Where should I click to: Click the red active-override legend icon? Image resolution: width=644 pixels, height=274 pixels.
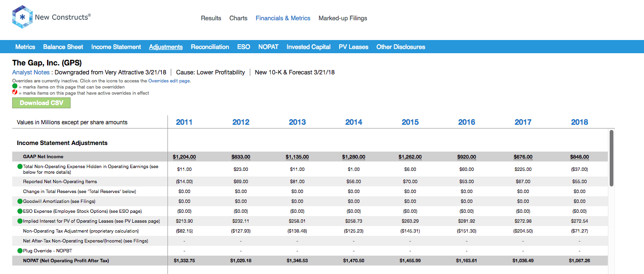click(15, 93)
